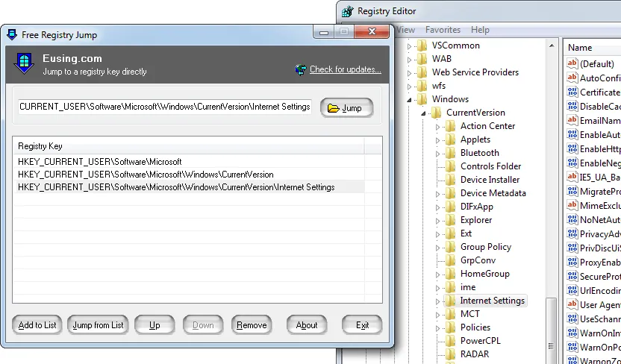Viewport: 621px width, 364px height.
Task: Click the EnableHttp binary value icon
Action: tap(572, 149)
